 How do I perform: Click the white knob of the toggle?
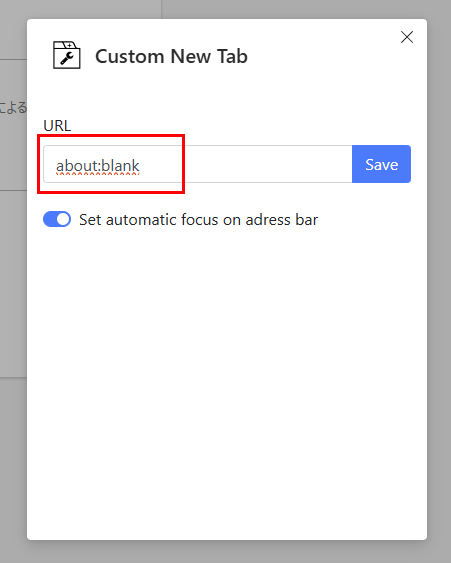coord(63,219)
